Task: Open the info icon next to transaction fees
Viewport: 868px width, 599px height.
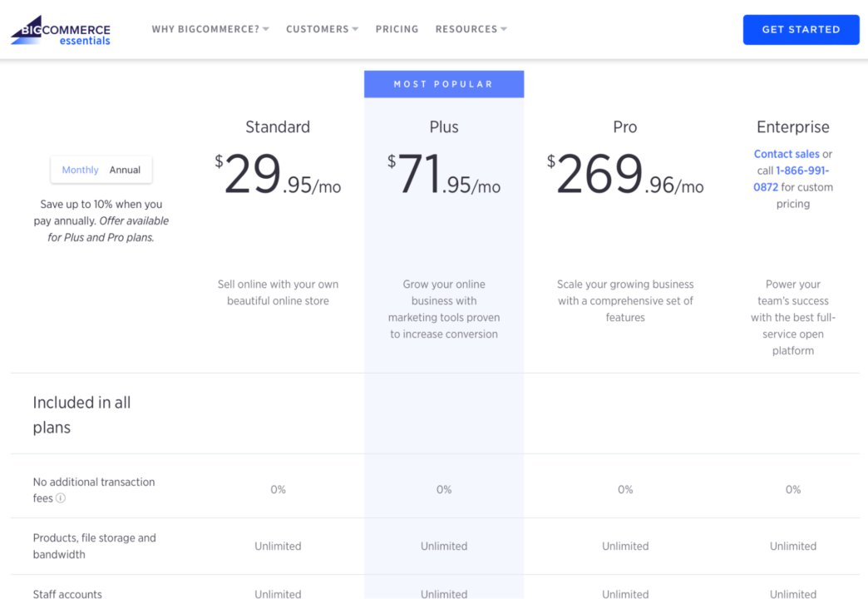Action: 61,498
